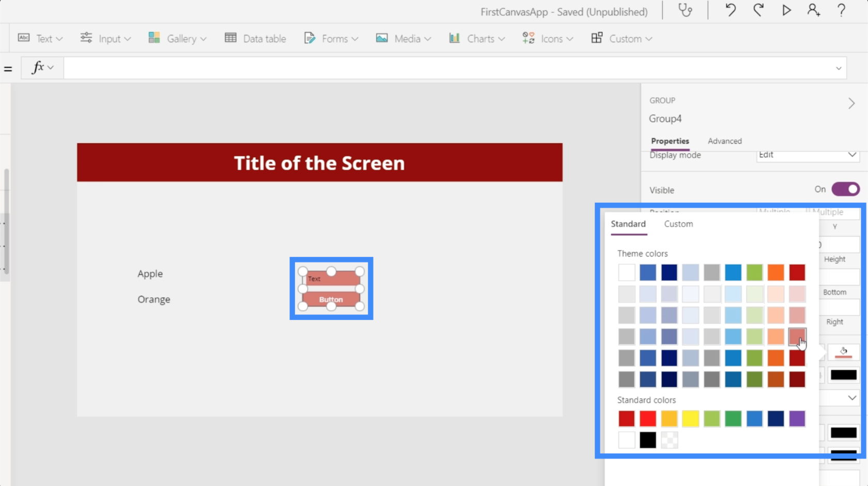Switch to the Advanced tab

(x=724, y=141)
